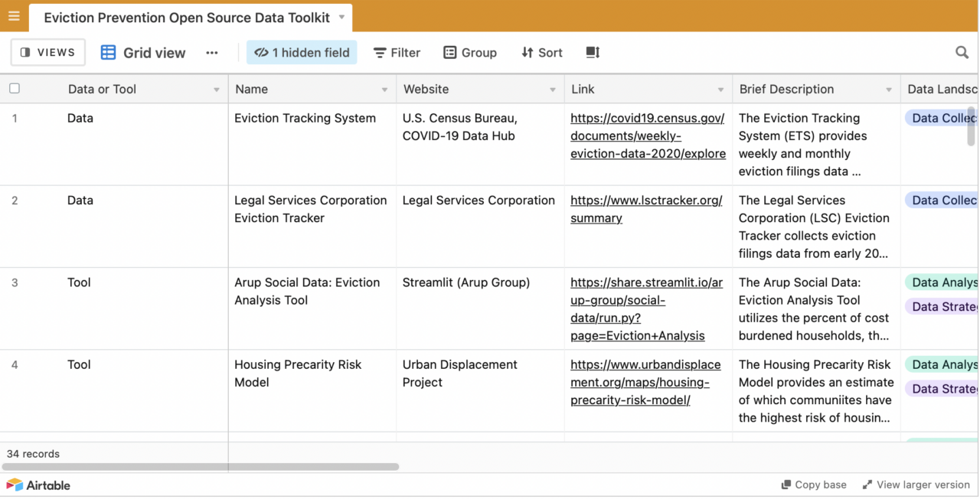Toggle the Views sidebar button

coord(47,53)
